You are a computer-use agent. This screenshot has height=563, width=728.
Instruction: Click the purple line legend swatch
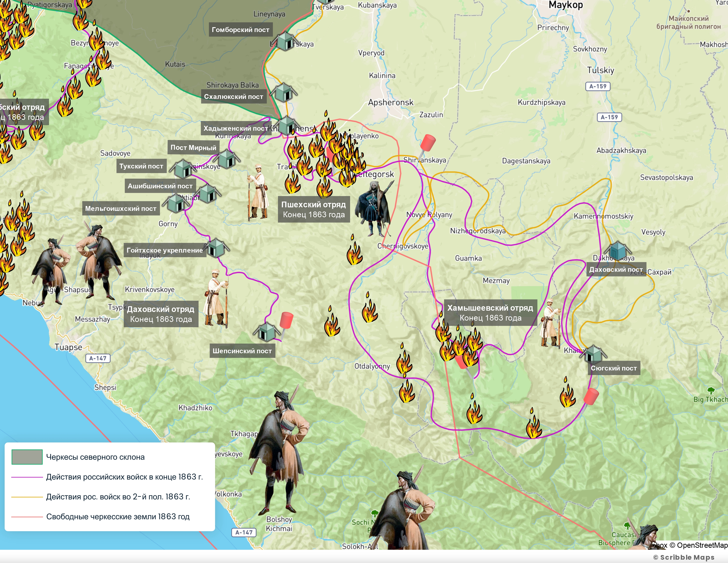[x=27, y=477]
